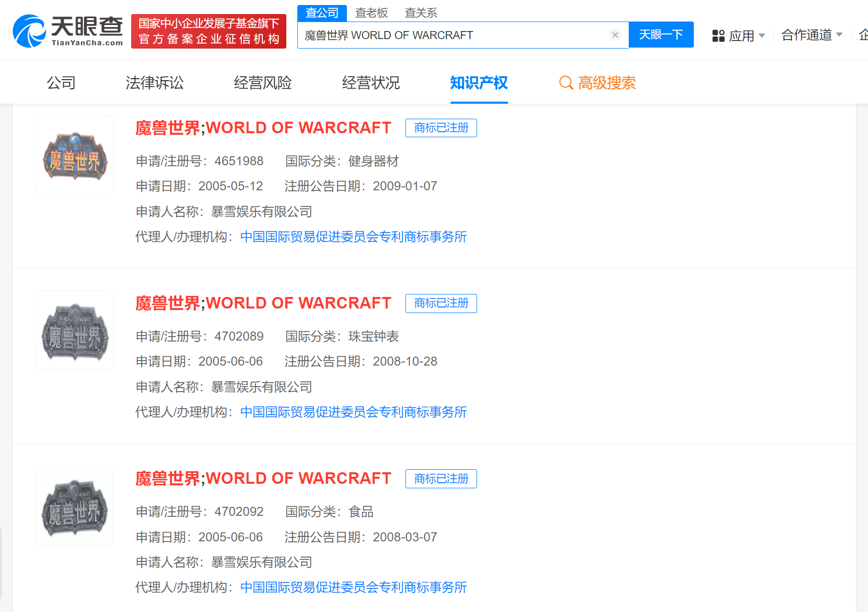Open the 高级搜索 magnifier icon
The width and height of the screenshot is (868, 612).
pos(566,83)
